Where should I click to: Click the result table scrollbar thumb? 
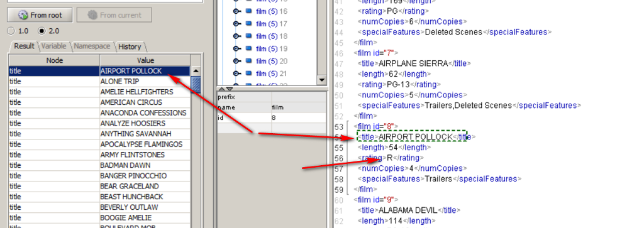[196, 85]
